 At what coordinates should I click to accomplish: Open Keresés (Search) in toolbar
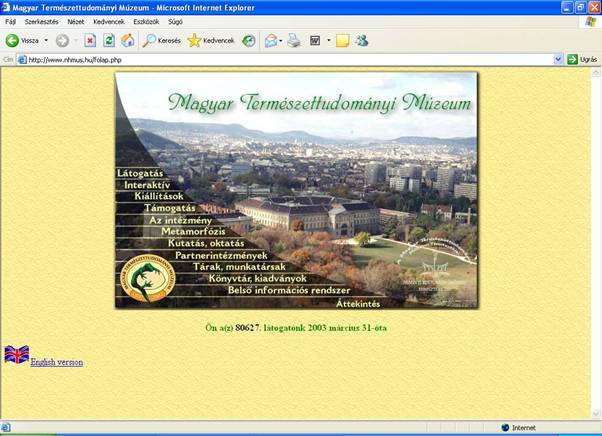click(161, 41)
